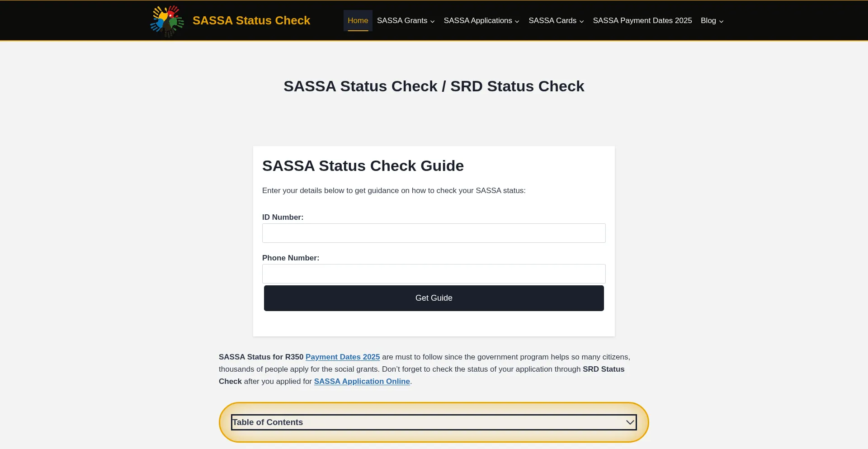The height and width of the screenshot is (449, 868).
Task: Click the Blog menu chevron arrow
Action: 722,21
